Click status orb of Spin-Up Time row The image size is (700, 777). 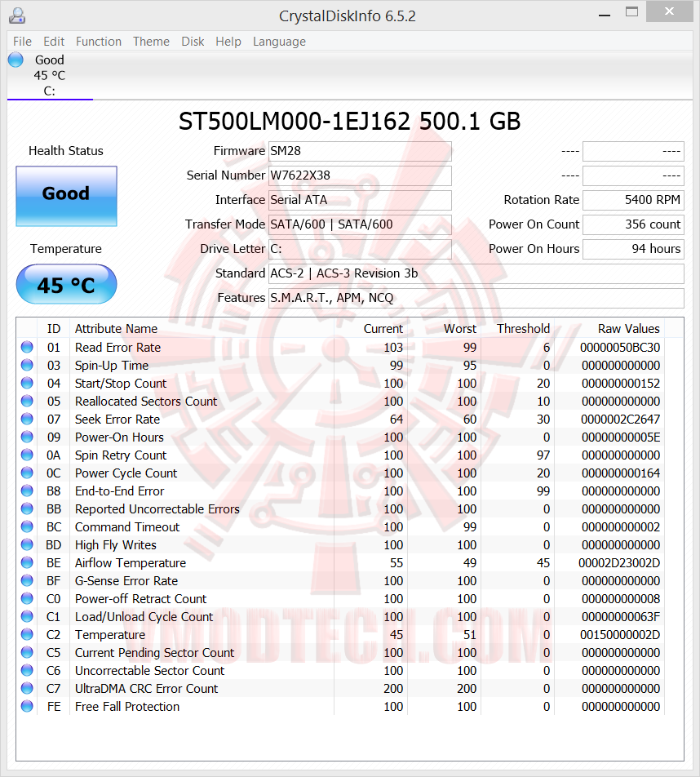[x=27, y=365]
